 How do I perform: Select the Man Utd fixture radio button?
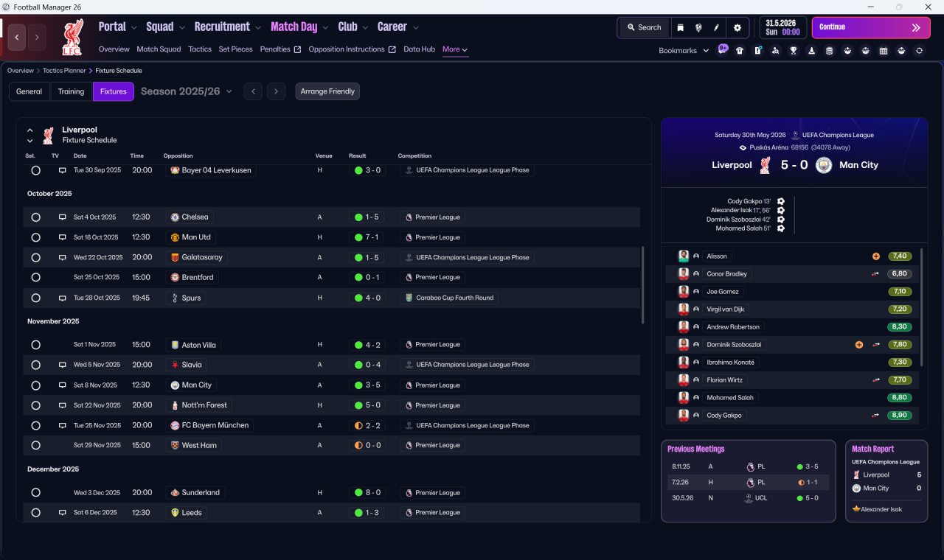[x=35, y=237]
